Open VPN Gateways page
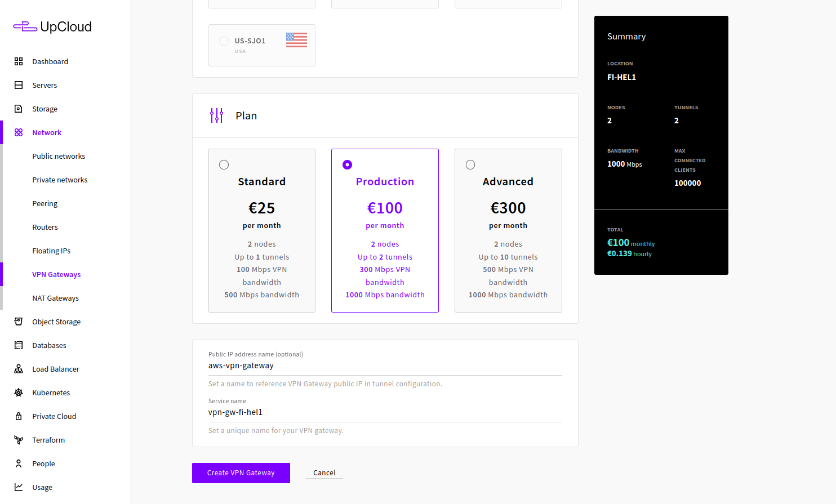836x504 pixels. (56, 274)
